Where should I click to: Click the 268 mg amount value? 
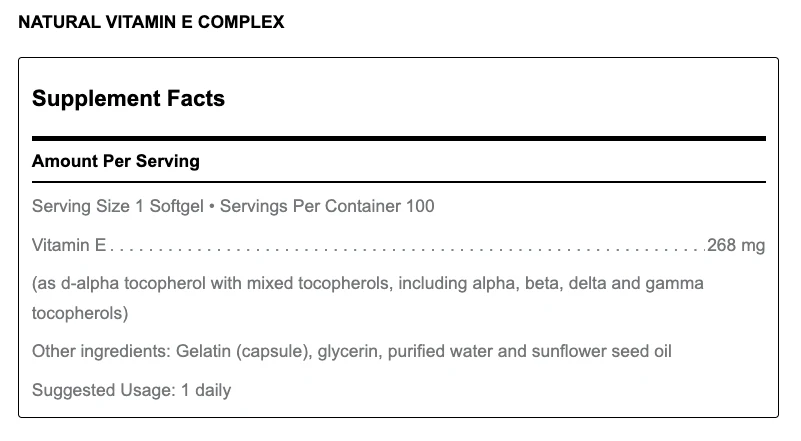736,245
